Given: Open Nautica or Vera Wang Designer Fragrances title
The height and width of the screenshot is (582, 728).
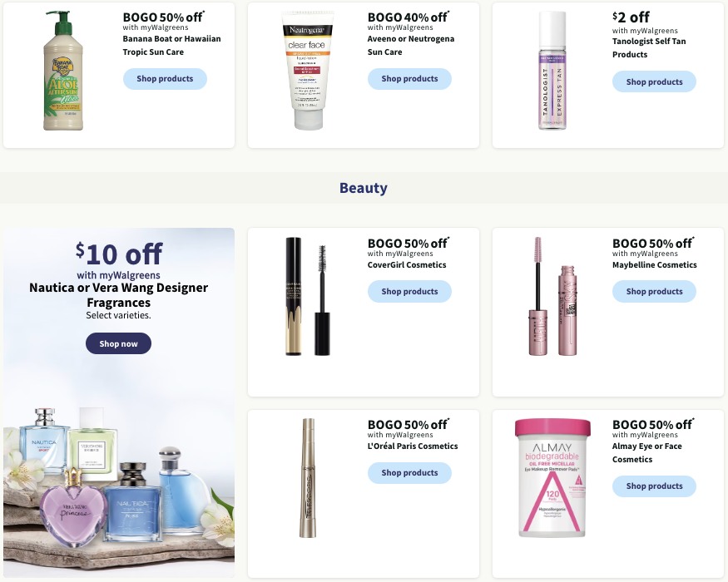Looking at the screenshot, I should (118, 294).
